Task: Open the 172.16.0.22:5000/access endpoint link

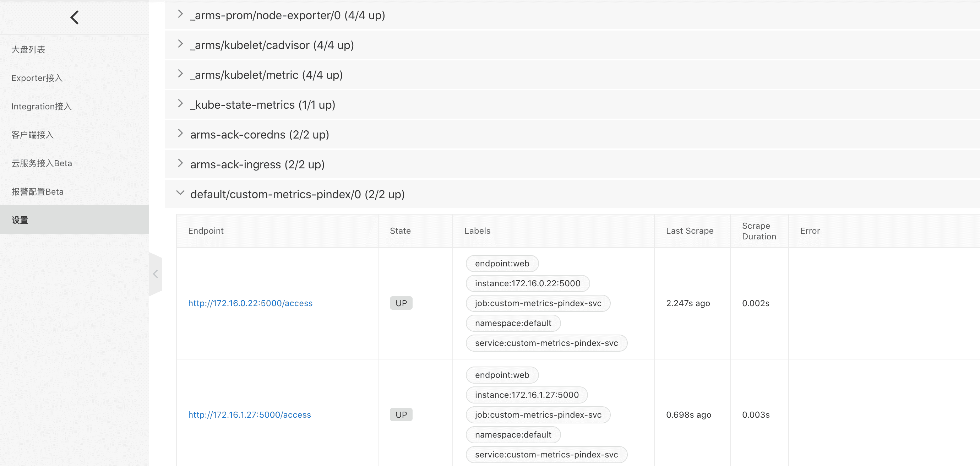Action: [x=250, y=303]
